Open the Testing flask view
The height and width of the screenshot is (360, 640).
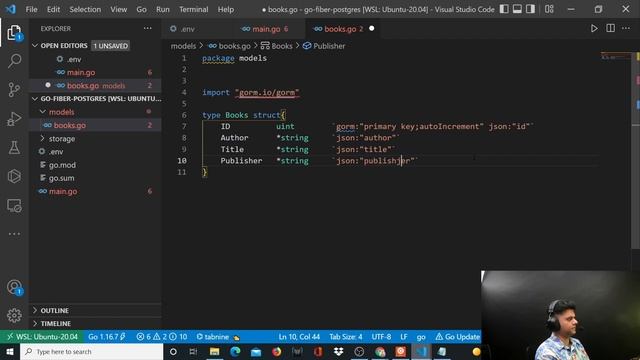click(14, 147)
